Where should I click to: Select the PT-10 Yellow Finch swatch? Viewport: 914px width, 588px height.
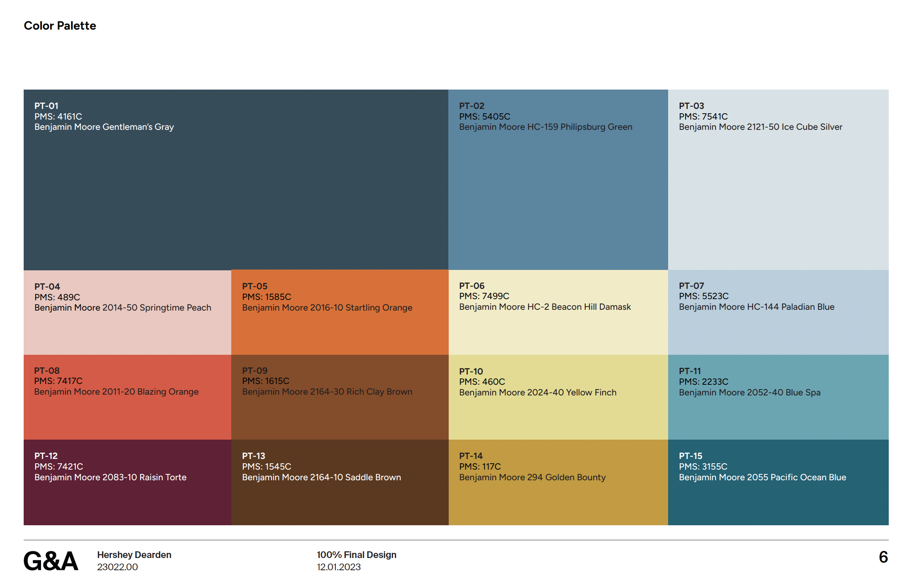(x=558, y=397)
